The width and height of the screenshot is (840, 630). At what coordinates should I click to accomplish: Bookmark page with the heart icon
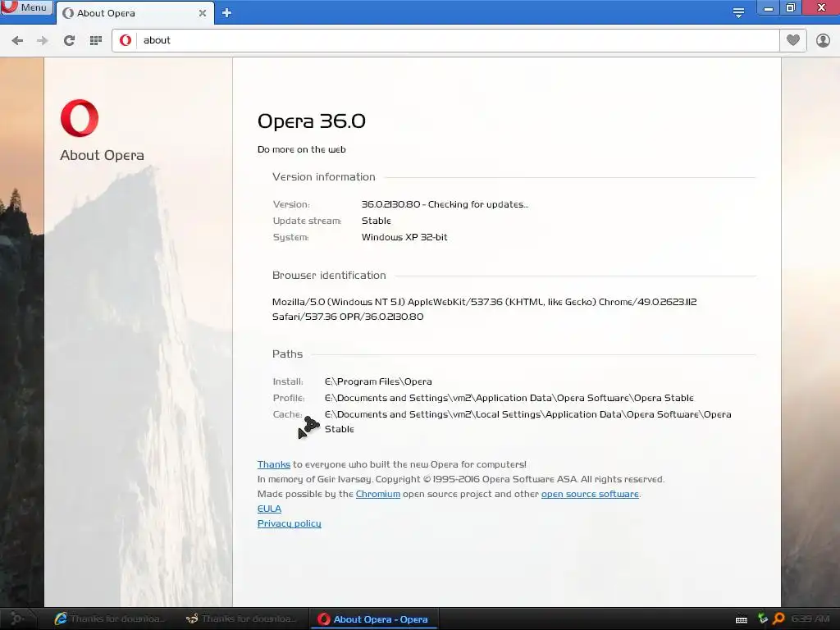click(793, 40)
